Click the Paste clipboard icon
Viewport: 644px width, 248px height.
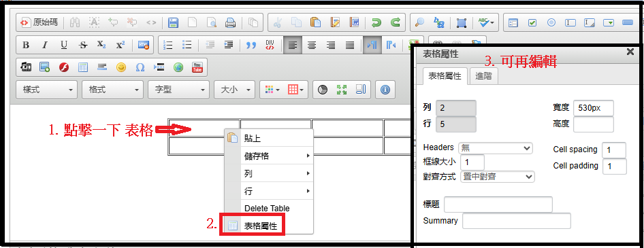pyautogui.click(x=315, y=22)
